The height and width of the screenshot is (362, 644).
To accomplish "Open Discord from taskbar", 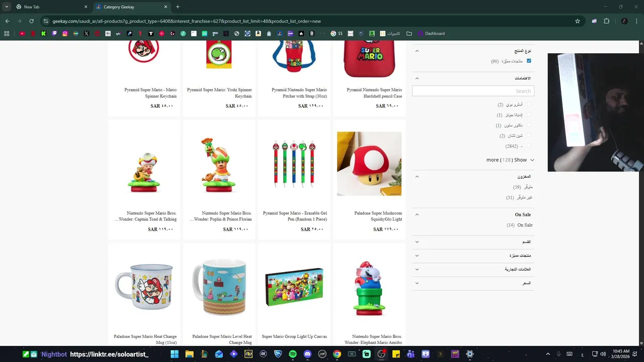I will point(307,354).
